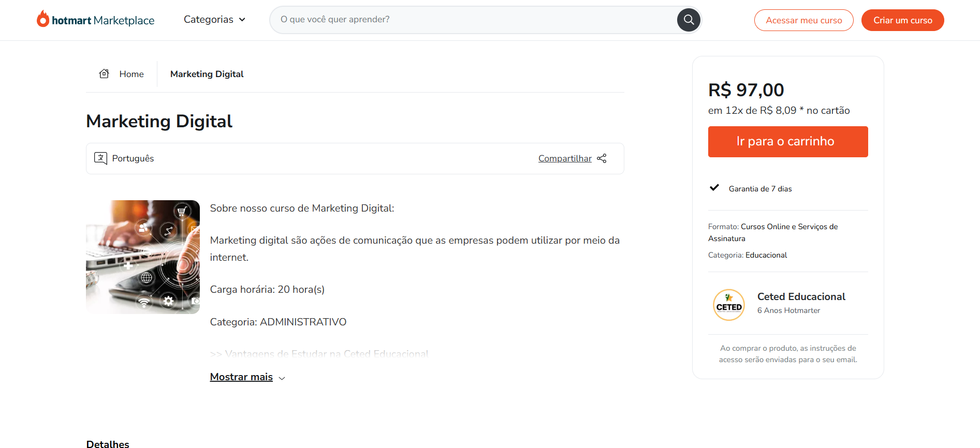Click Ir para o carrinho button
980x448 pixels.
787,142
